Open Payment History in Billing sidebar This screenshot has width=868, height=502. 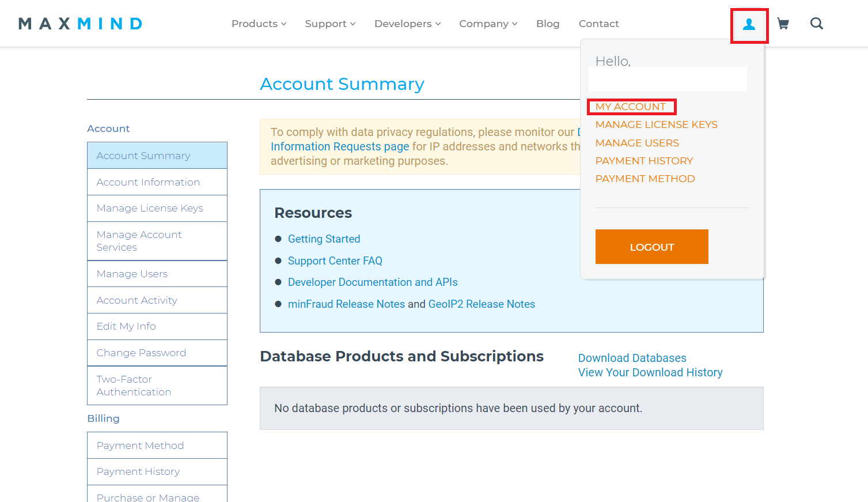157,471
